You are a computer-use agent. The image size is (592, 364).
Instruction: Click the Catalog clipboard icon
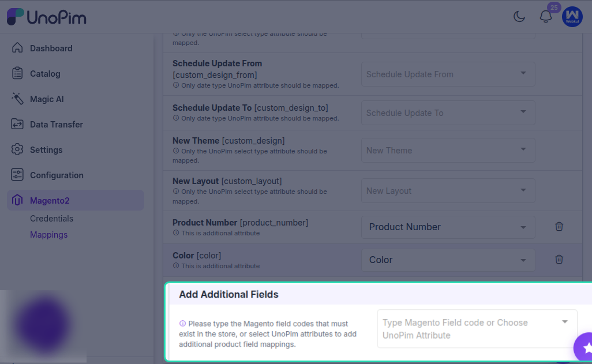[x=17, y=73]
